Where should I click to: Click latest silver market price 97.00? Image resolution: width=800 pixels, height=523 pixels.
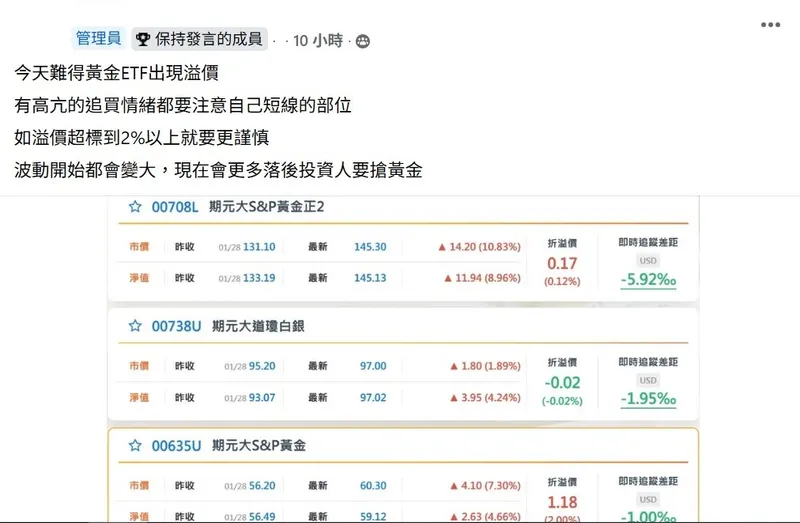click(373, 366)
